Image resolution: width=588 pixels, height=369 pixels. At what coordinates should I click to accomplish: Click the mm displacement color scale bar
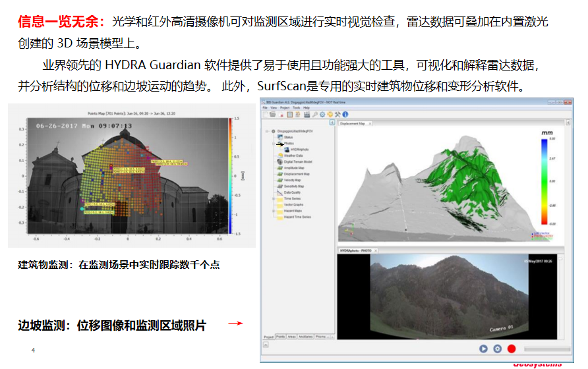pyautogui.click(x=544, y=181)
